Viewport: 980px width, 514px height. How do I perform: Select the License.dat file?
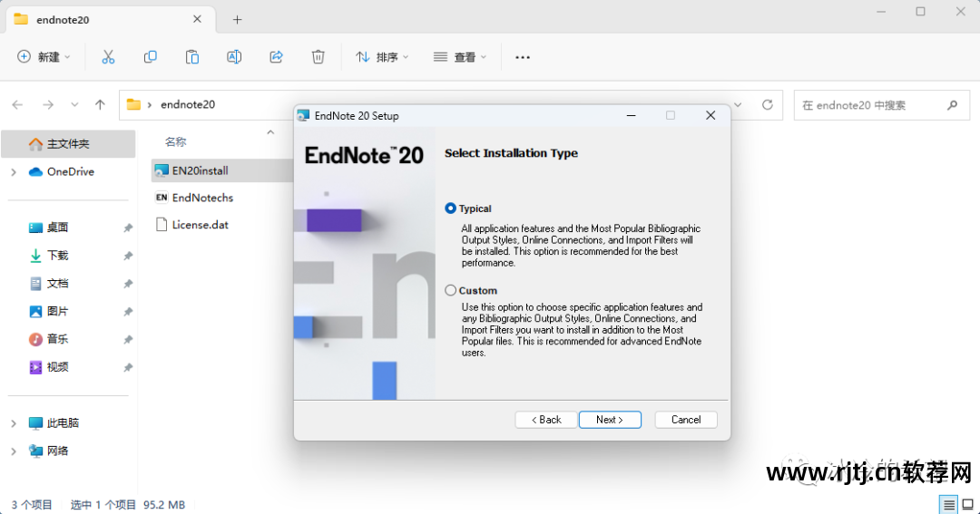coord(200,225)
